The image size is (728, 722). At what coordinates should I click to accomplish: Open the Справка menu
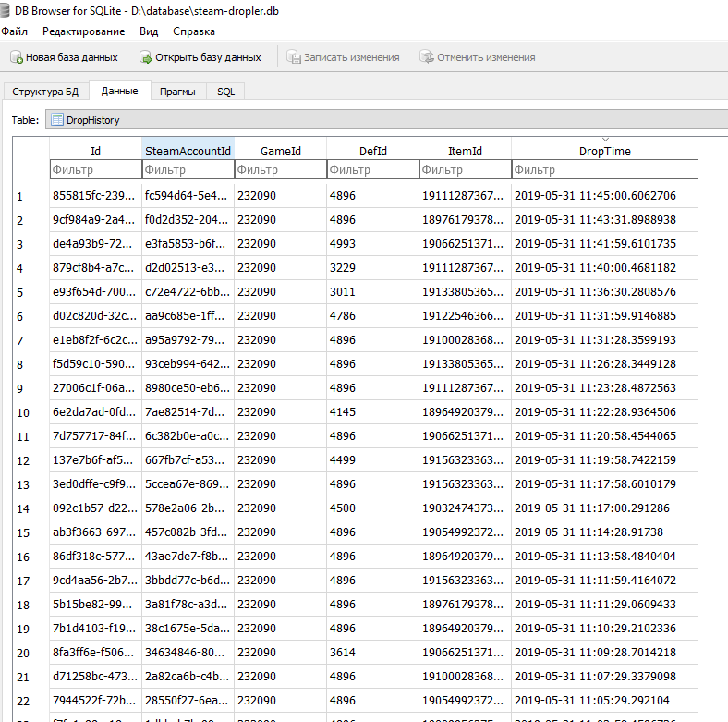point(194,31)
